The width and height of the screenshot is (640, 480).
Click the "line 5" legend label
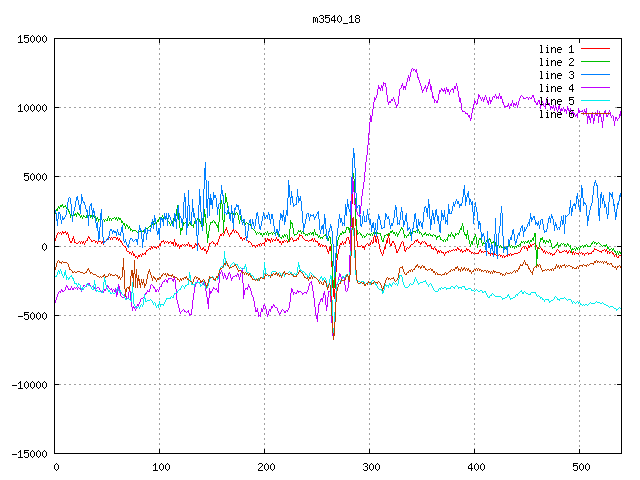coord(557,101)
